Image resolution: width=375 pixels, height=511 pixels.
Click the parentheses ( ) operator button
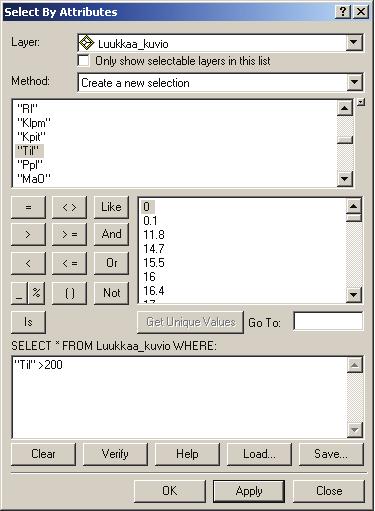(70, 293)
